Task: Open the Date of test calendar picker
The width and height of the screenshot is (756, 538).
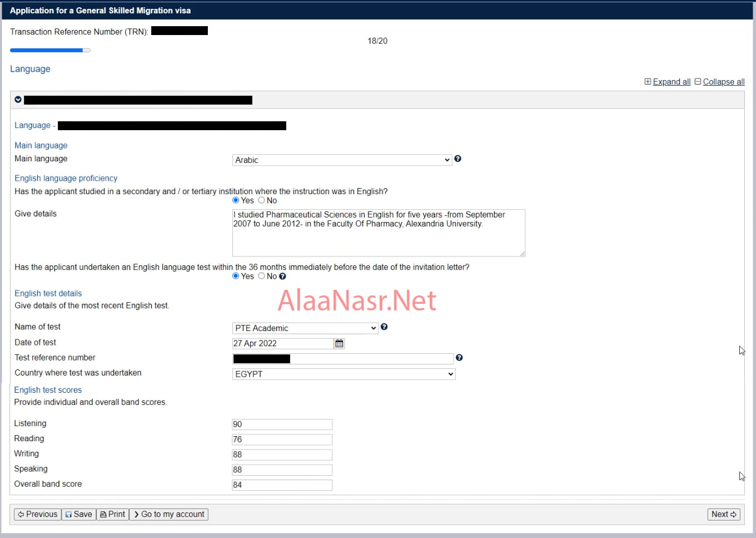Action: [339, 344]
